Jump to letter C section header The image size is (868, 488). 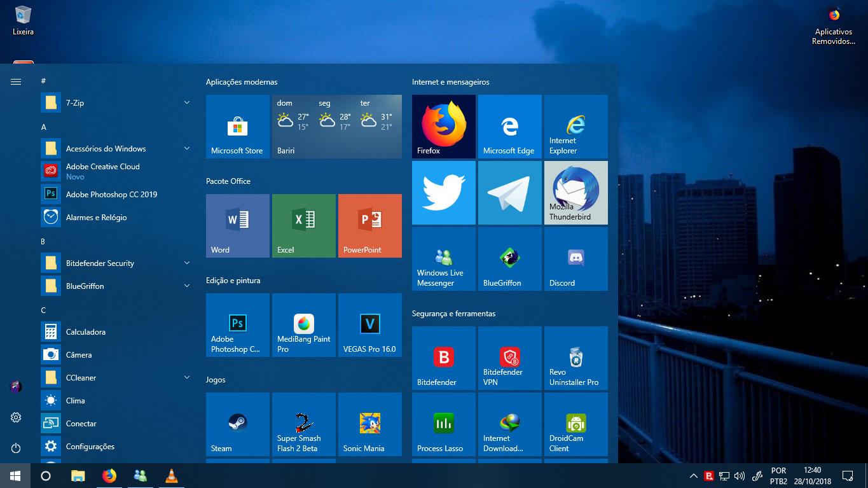[x=43, y=310]
